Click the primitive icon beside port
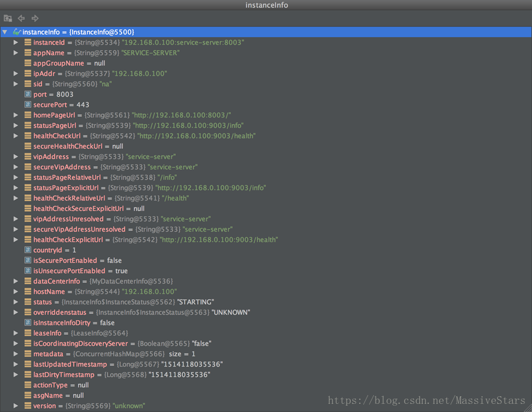This screenshot has height=412, width=532. click(x=28, y=94)
